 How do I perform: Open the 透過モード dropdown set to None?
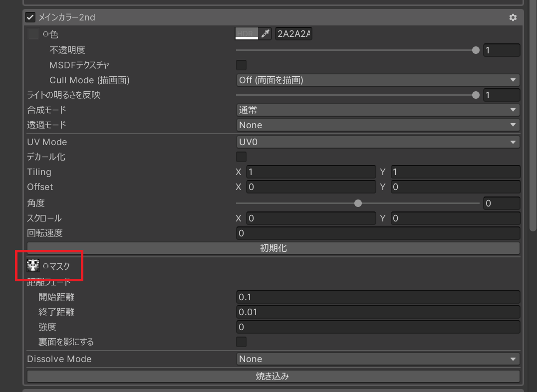378,125
